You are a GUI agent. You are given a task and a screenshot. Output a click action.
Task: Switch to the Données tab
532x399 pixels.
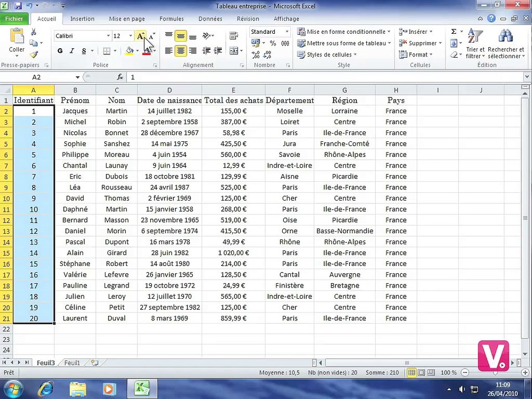point(211,19)
